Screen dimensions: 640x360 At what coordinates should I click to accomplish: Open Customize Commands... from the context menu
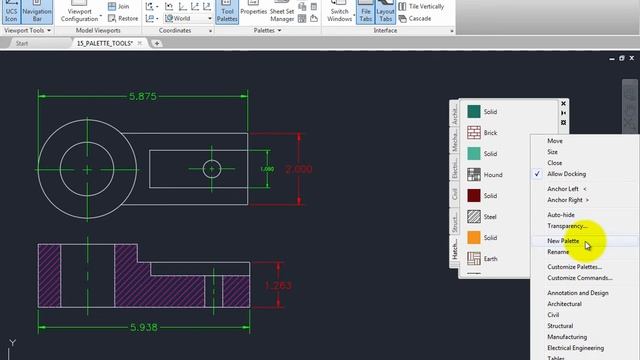coord(580,278)
